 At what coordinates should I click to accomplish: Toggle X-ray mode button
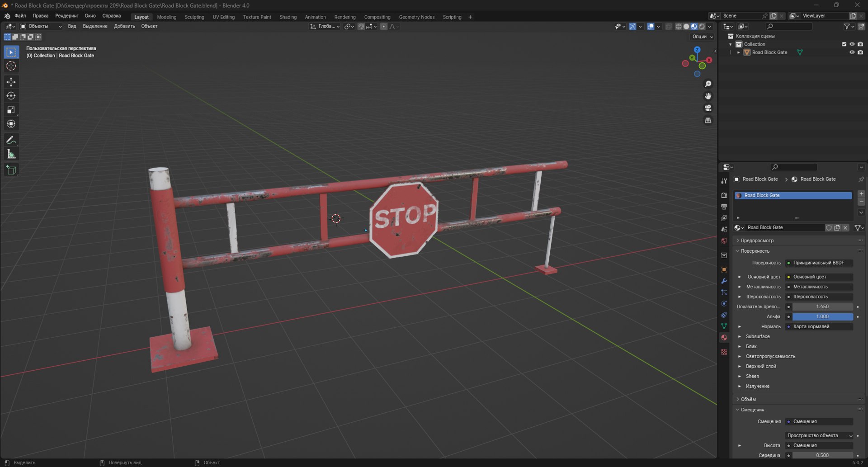(x=668, y=27)
